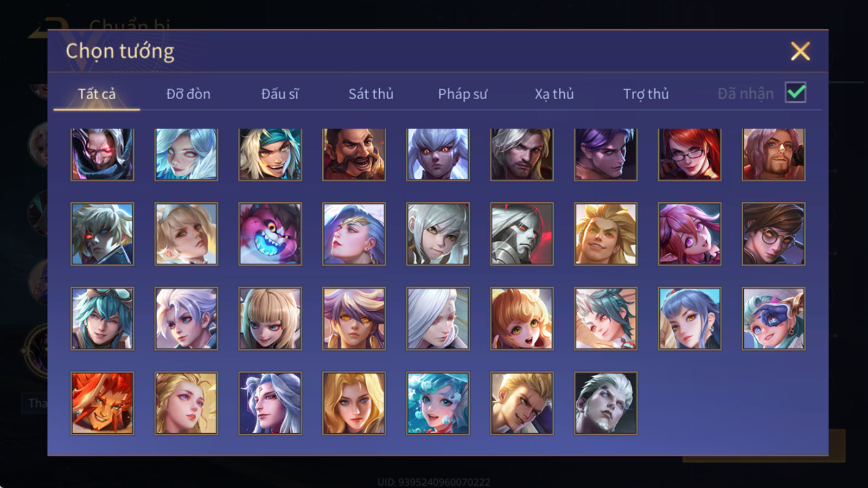The image size is (868, 488).
Task: Choose the silver armored knight with red eyes
Action: pos(522,234)
